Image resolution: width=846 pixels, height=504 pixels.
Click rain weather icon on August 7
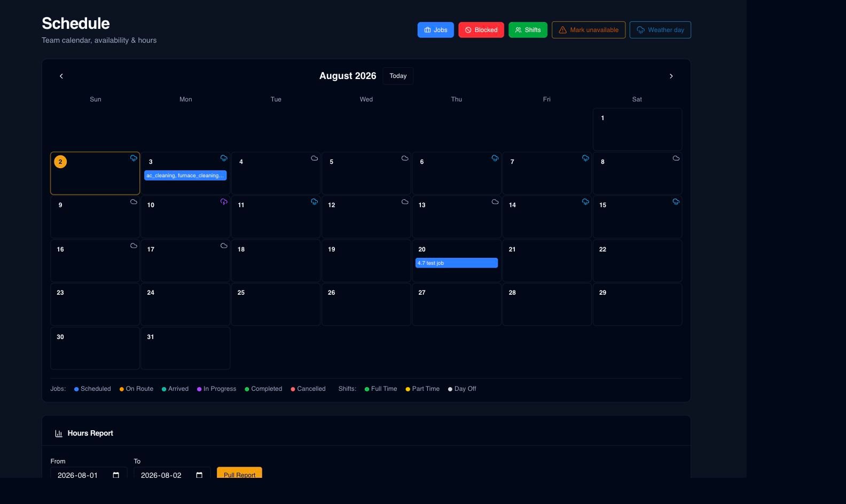click(585, 158)
